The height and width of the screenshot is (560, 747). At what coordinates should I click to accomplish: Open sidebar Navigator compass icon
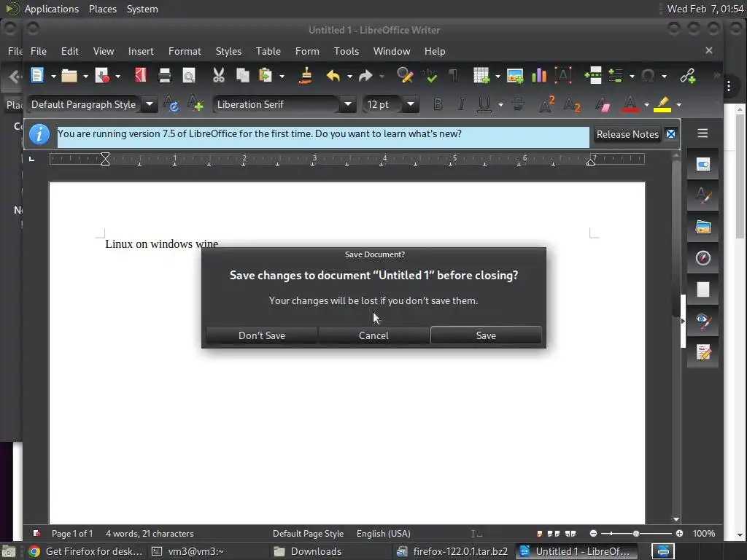(x=703, y=258)
